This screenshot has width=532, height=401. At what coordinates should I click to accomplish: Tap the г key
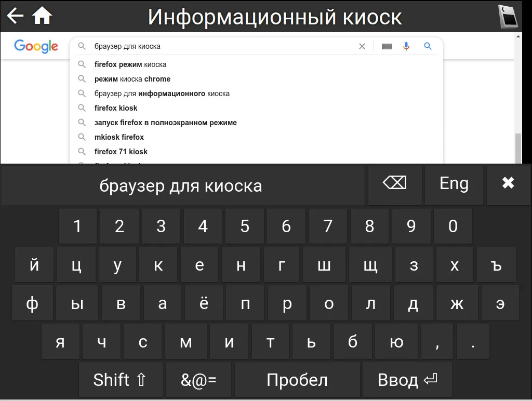pyautogui.click(x=282, y=264)
